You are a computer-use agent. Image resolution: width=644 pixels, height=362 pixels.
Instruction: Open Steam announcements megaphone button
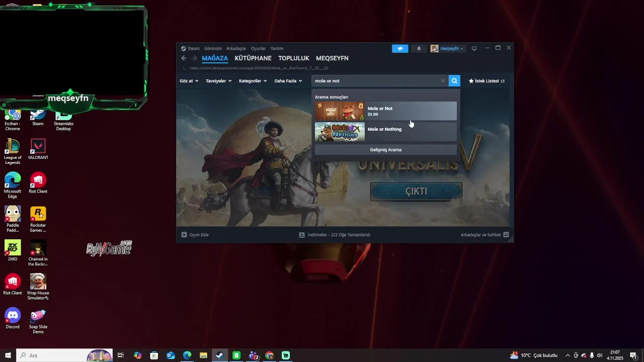tap(400, 49)
